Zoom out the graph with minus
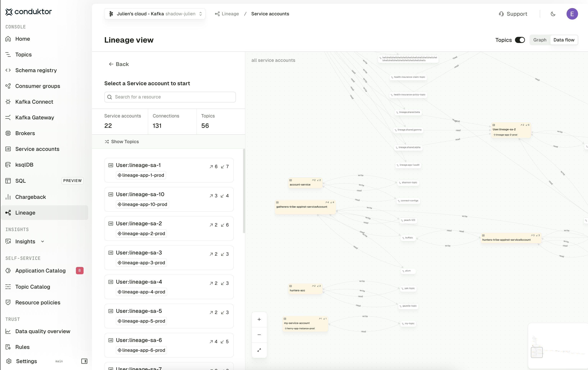The width and height of the screenshot is (588, 370). click(259, 335)
